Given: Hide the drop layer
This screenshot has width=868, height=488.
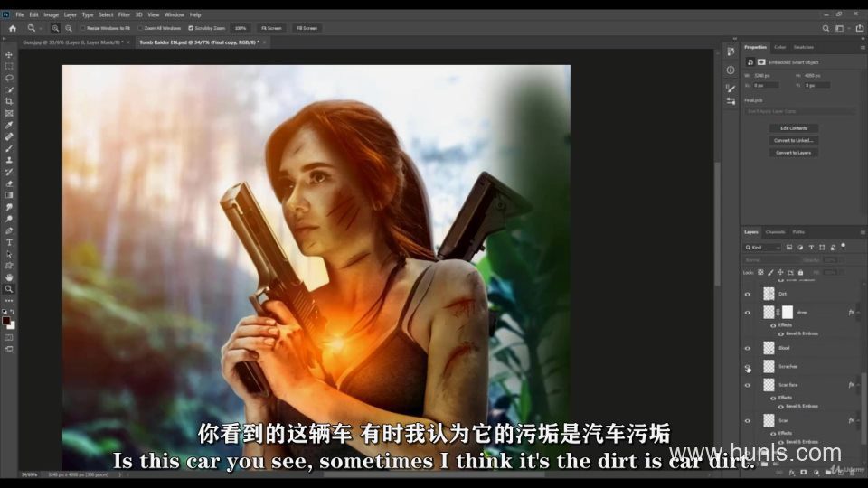Looking at the screenshot, I should [x=748, y=313].
